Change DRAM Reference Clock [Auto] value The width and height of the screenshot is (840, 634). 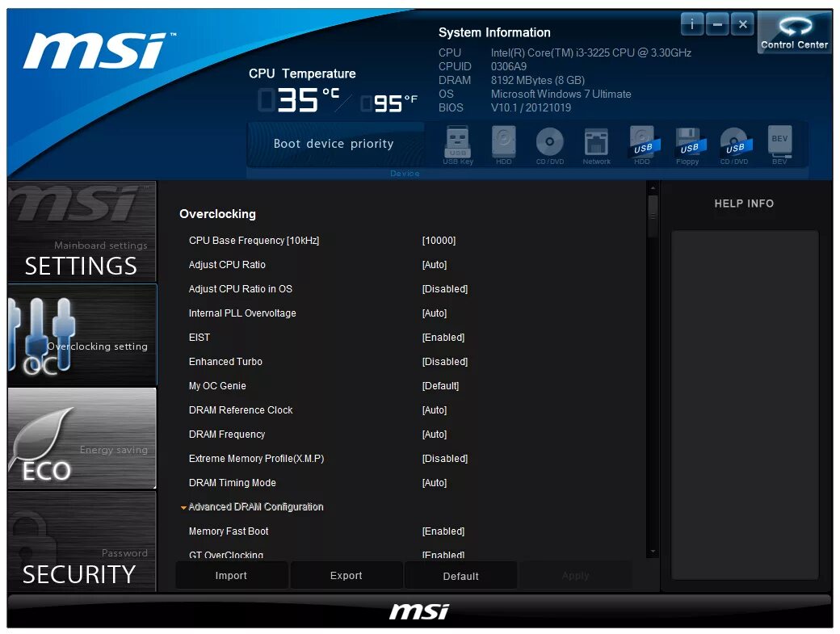tap(435, 410)
